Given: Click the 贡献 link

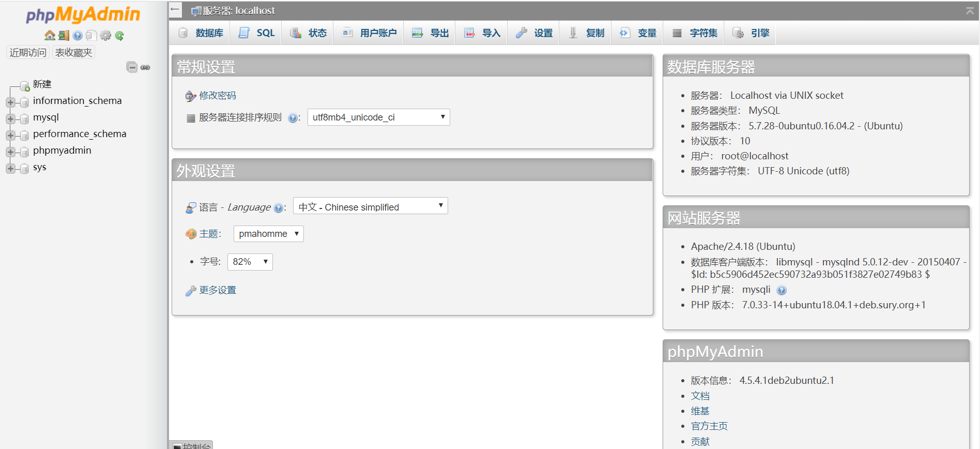Looking at the screenshot, I should point(700,442).
